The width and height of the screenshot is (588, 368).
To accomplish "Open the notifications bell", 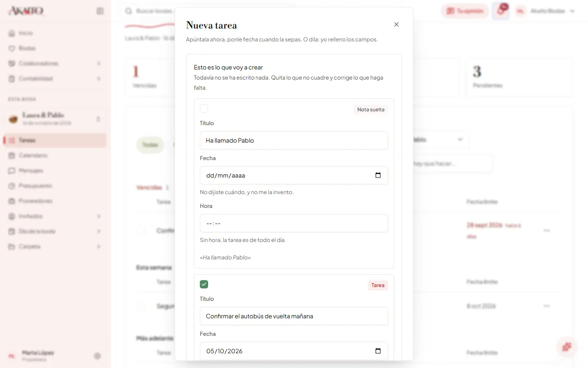I will tap(501, 11).
